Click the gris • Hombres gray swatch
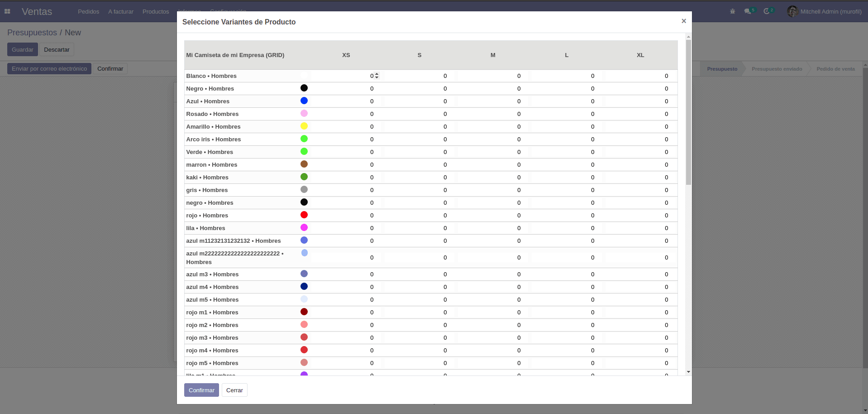 point(304,189)
